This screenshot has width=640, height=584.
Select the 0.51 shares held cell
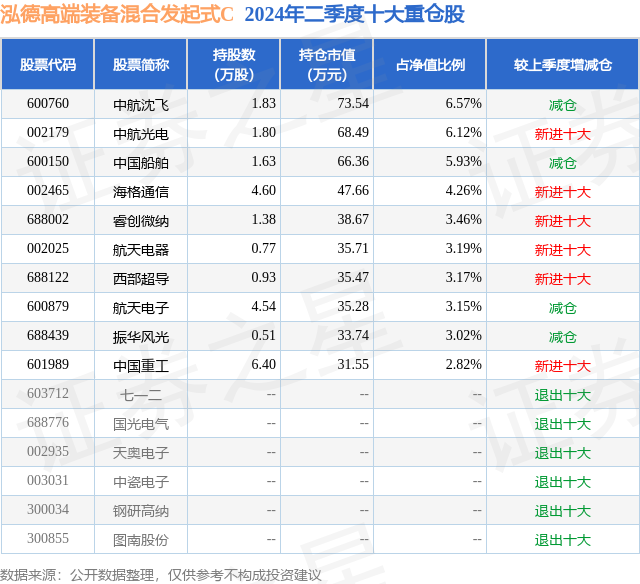263,335
